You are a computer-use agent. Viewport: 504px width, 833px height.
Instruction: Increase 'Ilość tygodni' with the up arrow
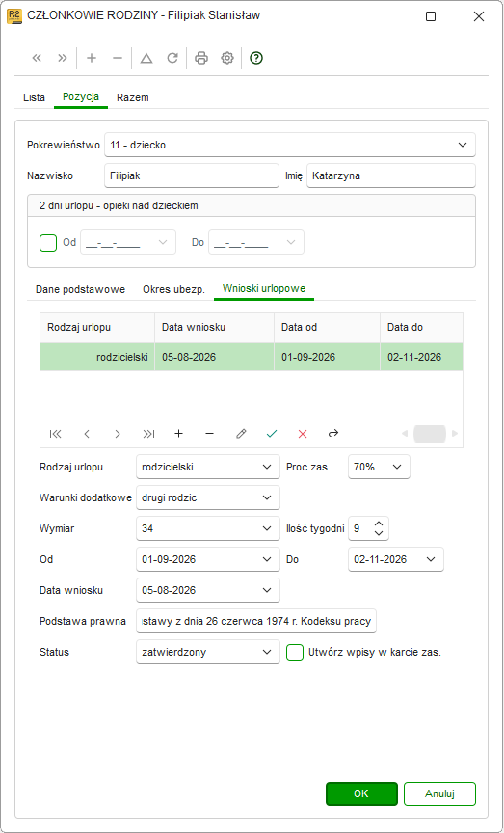pyautogui.click(x=379, y=524)
